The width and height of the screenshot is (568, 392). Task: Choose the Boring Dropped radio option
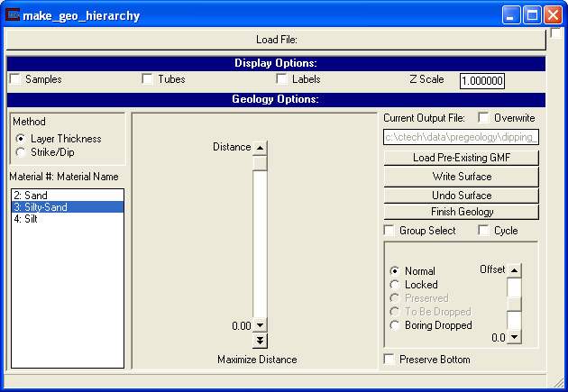tap(395, 325)
